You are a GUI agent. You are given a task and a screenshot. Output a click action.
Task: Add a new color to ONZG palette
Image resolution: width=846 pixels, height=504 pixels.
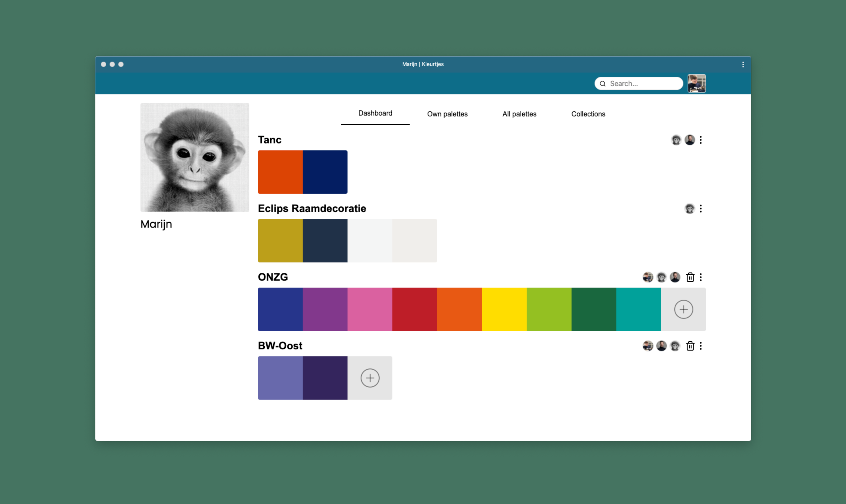click(x=683, y=309)
